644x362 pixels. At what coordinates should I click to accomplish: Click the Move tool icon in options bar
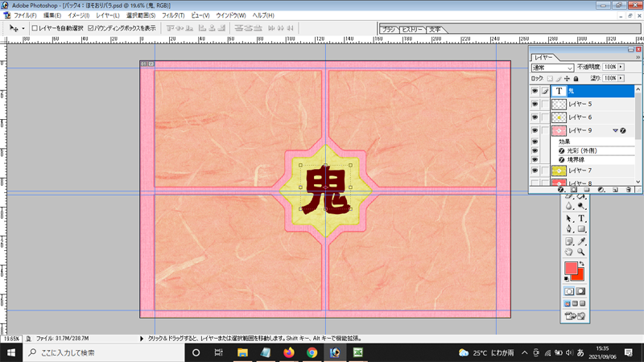(14, 28)
